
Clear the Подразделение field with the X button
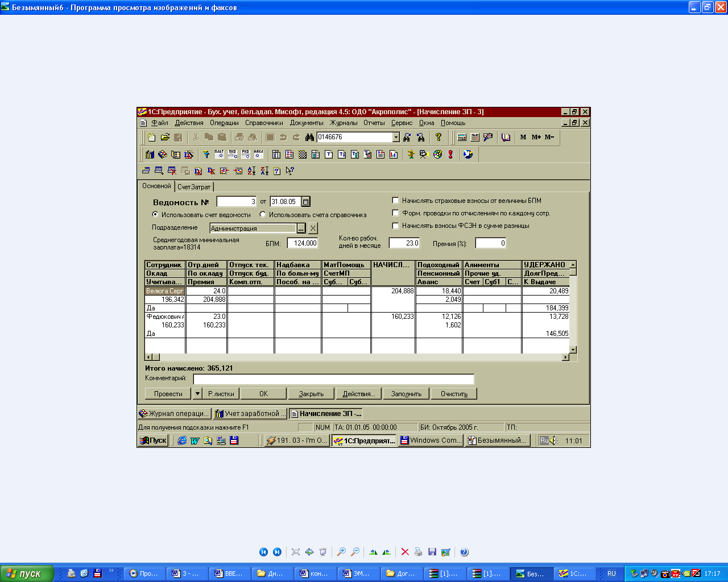pos(313,228)
